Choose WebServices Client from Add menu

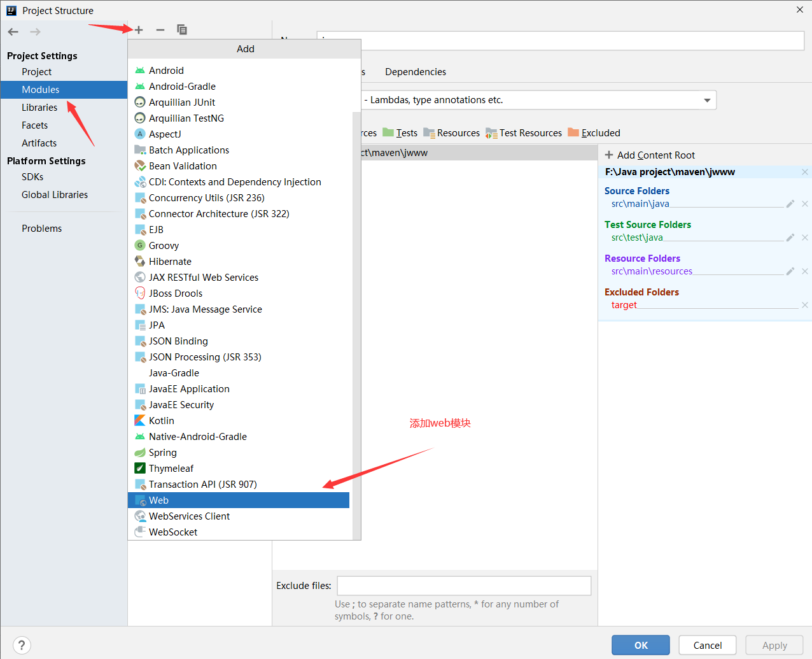click(239, 516)
